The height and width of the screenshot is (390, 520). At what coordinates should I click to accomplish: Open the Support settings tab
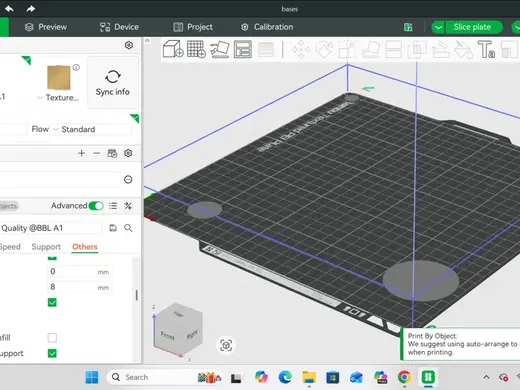coord(46,247)
